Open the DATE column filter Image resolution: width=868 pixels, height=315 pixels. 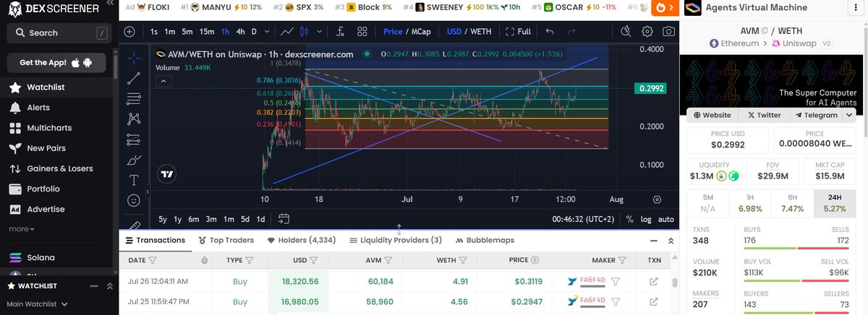click(x=153, y=260)
